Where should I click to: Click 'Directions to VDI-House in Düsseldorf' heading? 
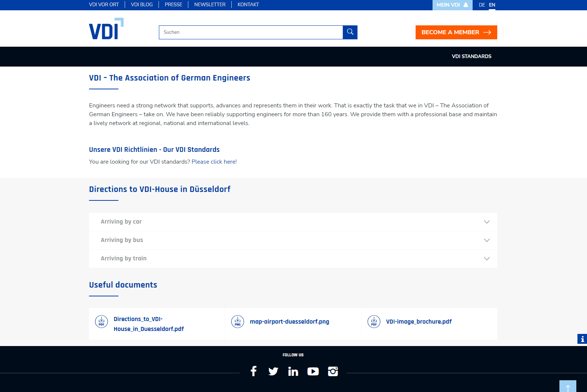tap(160, 189)
